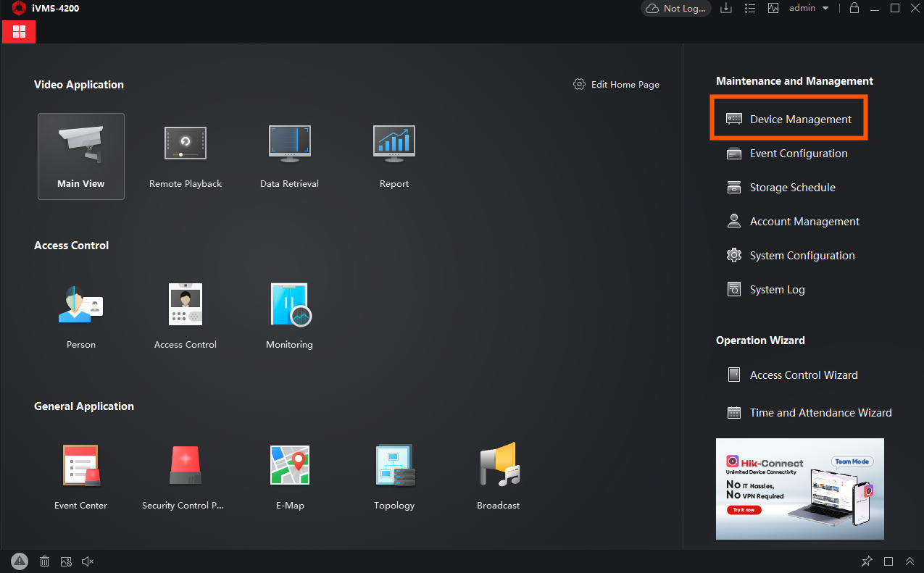Open the Report module
This screenshot has height=573, width=924.
tap(394, 156)
